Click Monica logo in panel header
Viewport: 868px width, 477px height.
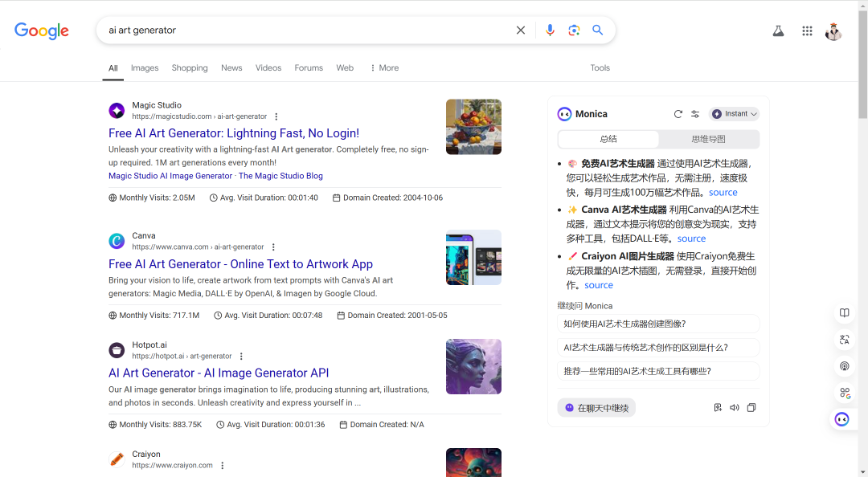[x=564, y=114]
